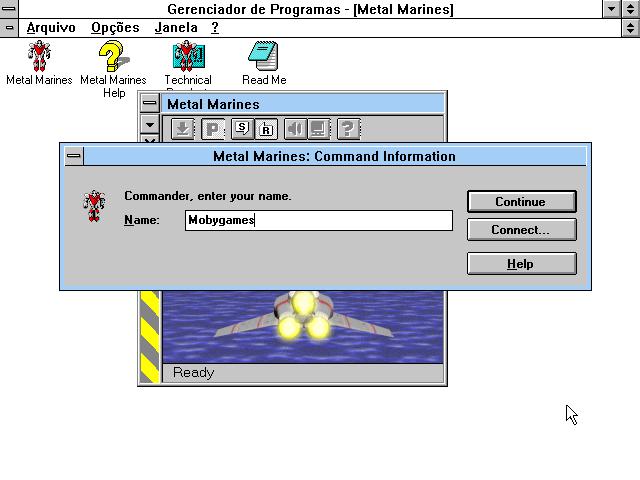
Task: Open the Metal Marines program icon
Action: (x=39, y=57)
